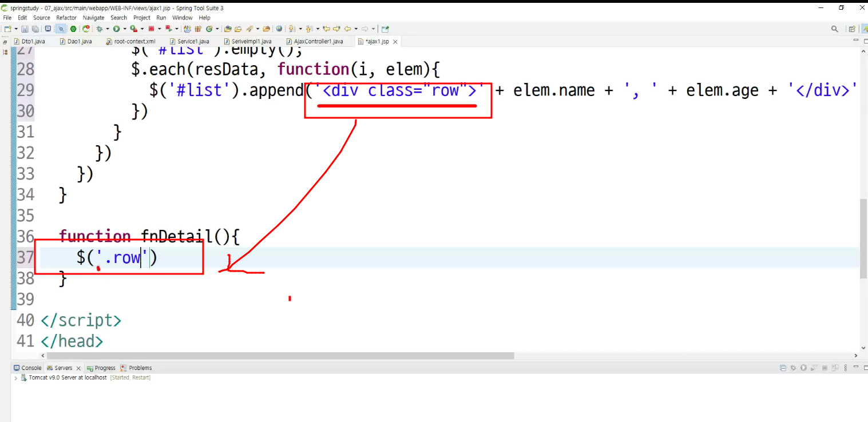Click the New Java Class green icon

[x=209, y=29]
